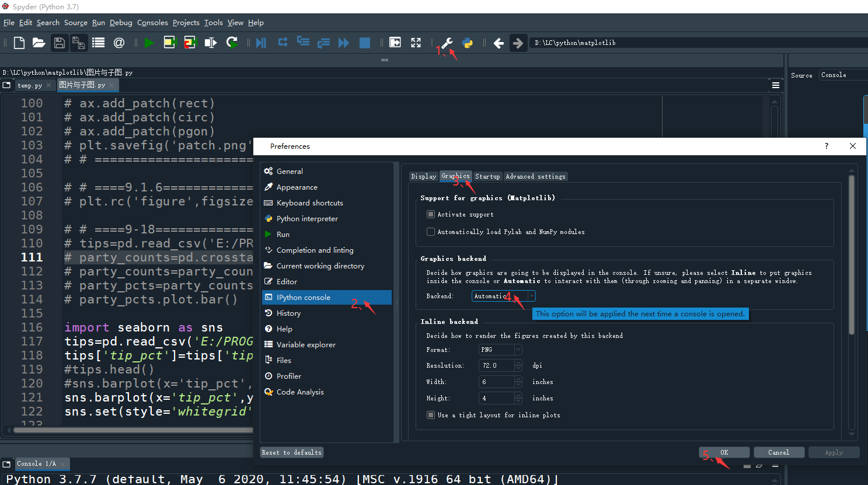
Task: Close the temp.py editor tab
Action: tap(48, 85)
